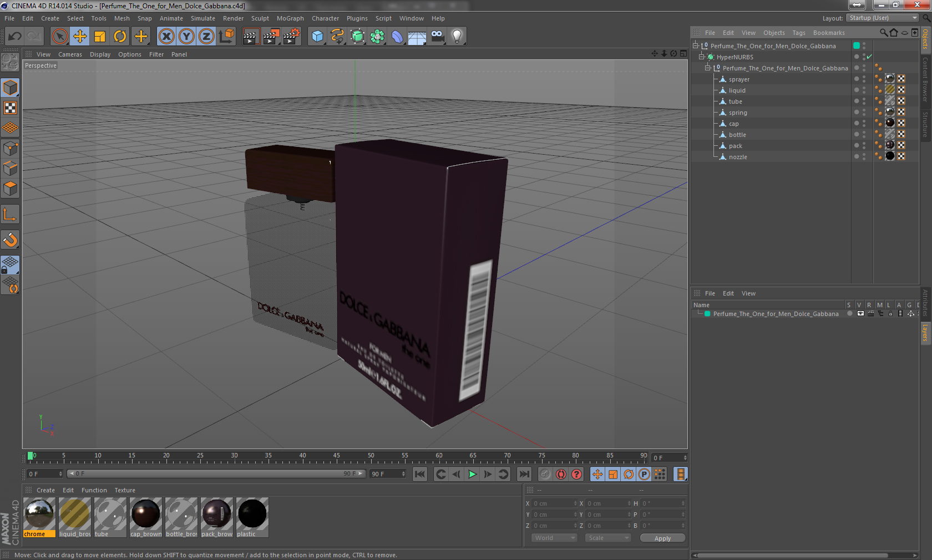The image size is (932, 560).
Task: Open the Simulate menu
Action: tap(203, 18)
